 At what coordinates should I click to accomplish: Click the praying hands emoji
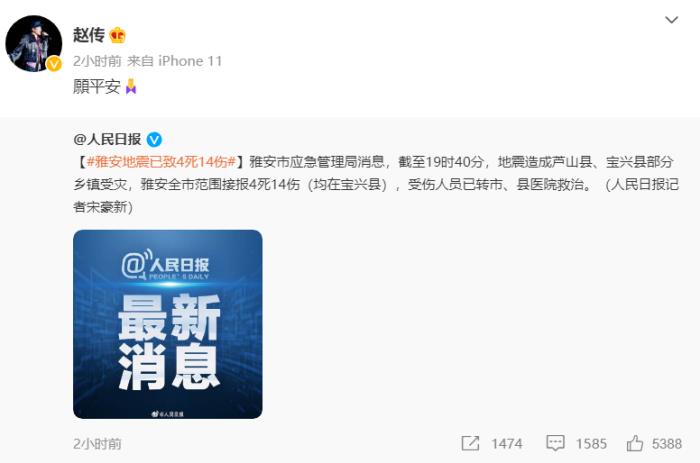(x=130, y=86)
